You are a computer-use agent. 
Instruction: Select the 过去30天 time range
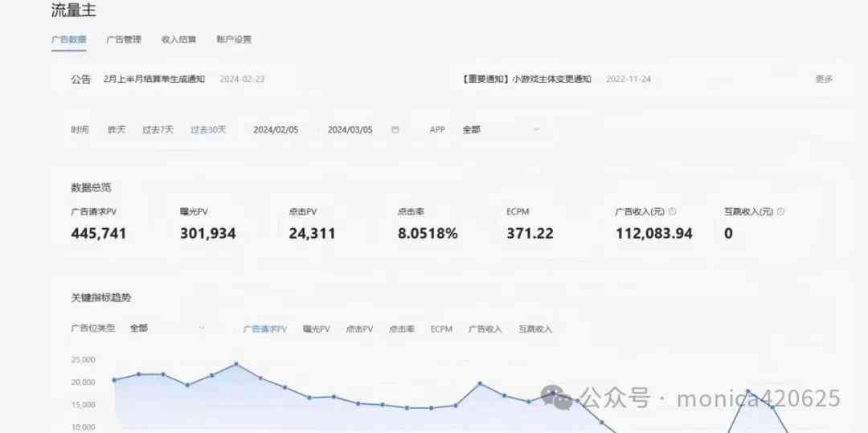208,130
